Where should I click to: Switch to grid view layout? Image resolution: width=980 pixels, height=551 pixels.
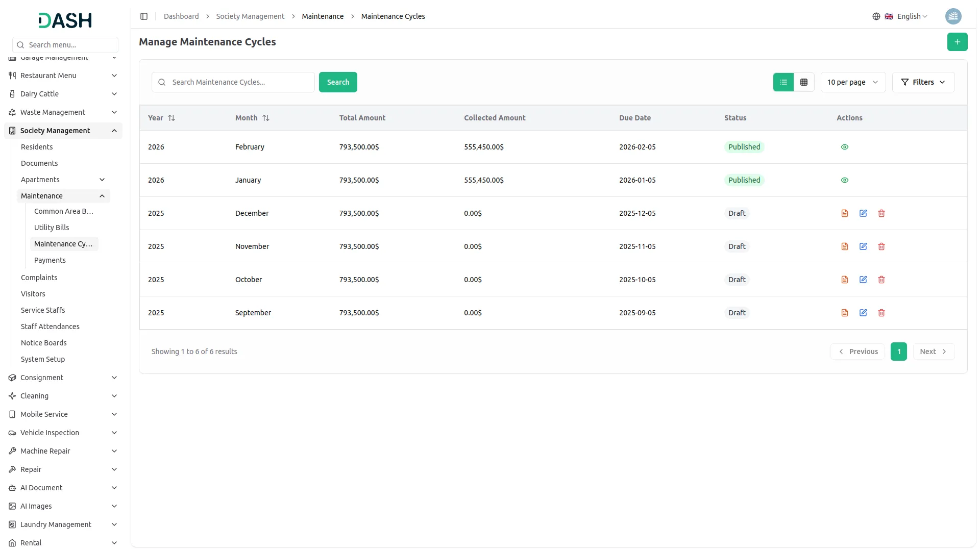pos(803,82)
